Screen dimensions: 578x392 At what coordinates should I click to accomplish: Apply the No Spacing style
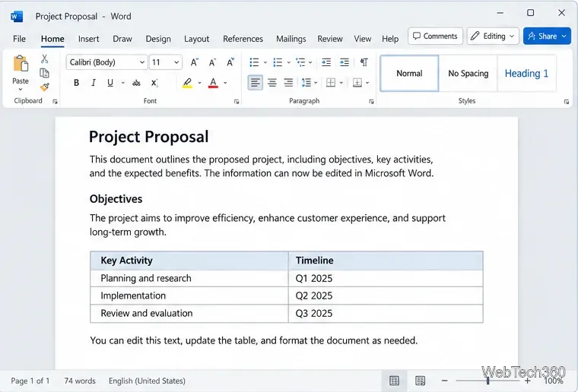[x=468, y=73]
